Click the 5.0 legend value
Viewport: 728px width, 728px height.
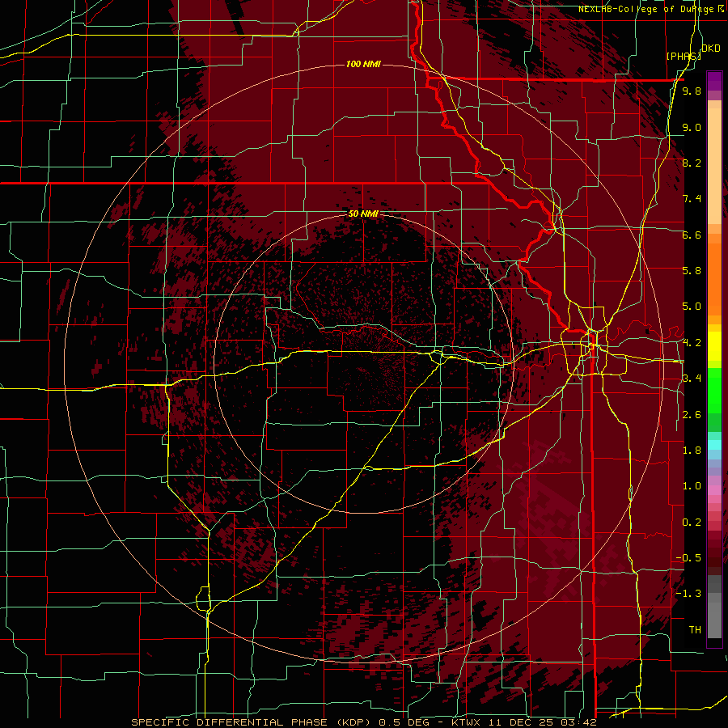[x=692, y=307]
